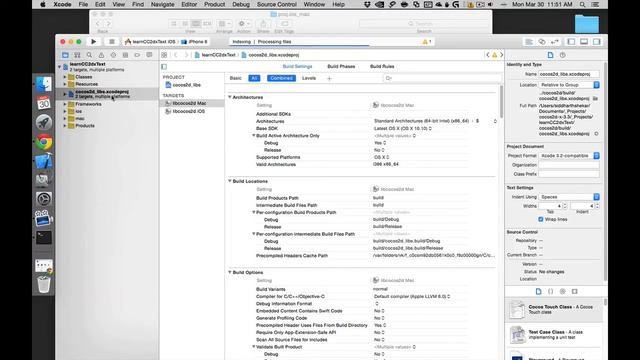The image size is (640, 360).
Task: Expand the Resources folder
Action: 64,84
